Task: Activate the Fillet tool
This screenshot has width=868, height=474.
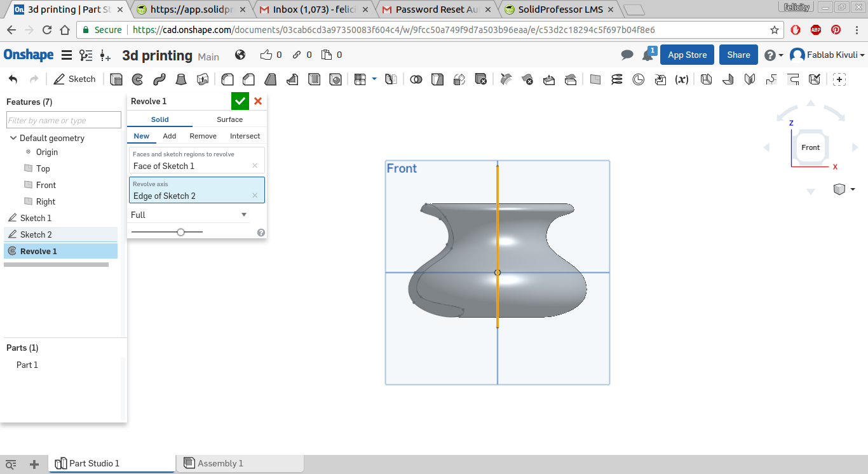Action: 227,79
